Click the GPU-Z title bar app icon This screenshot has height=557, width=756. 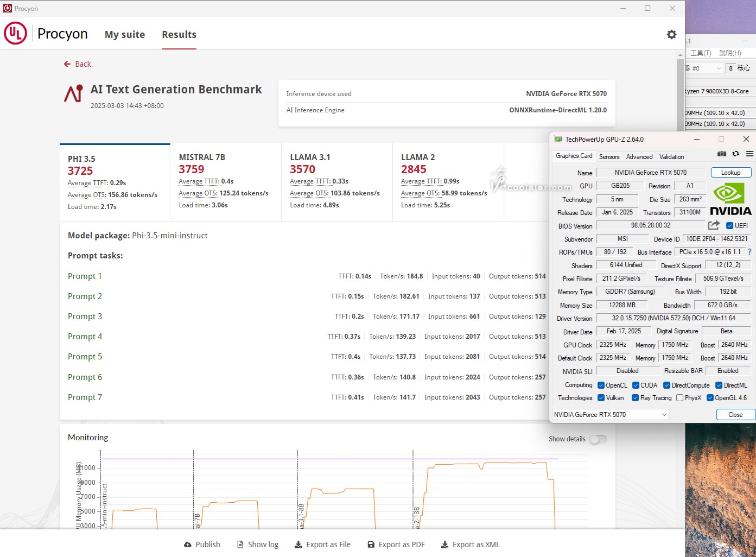[x=558, y=140]
